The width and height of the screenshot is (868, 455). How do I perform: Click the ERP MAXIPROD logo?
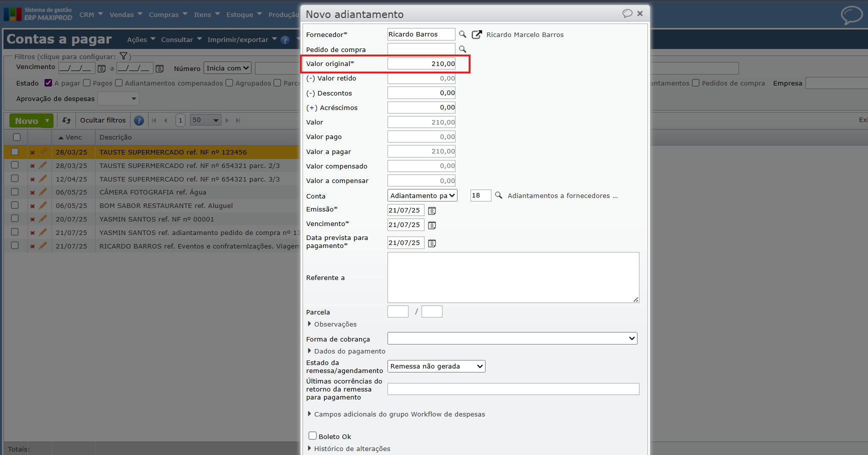pyautogui.click(x=38, y=14)
